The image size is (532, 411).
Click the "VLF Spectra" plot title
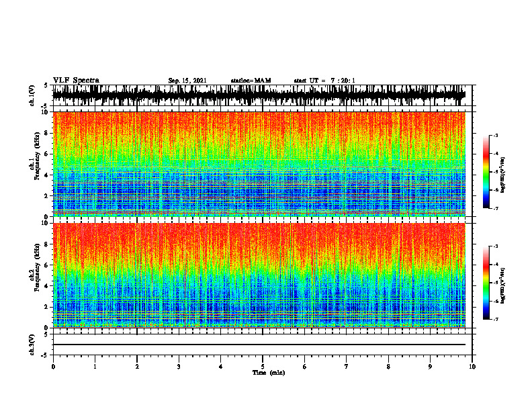76,81
